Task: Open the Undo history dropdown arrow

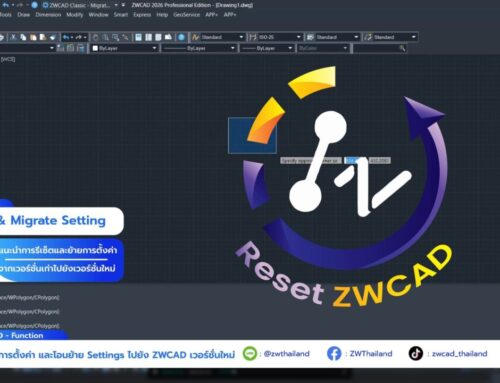Action: (72, 37)
